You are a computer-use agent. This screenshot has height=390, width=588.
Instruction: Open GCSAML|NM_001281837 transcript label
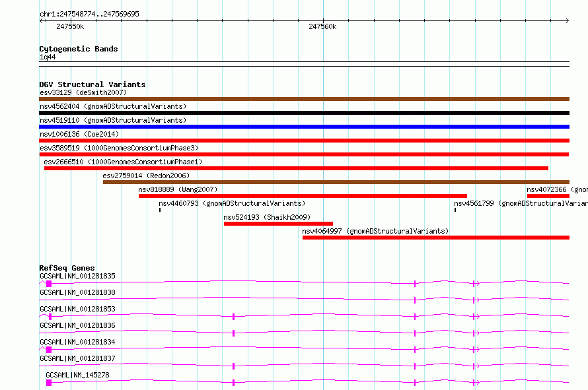point(77,358)
